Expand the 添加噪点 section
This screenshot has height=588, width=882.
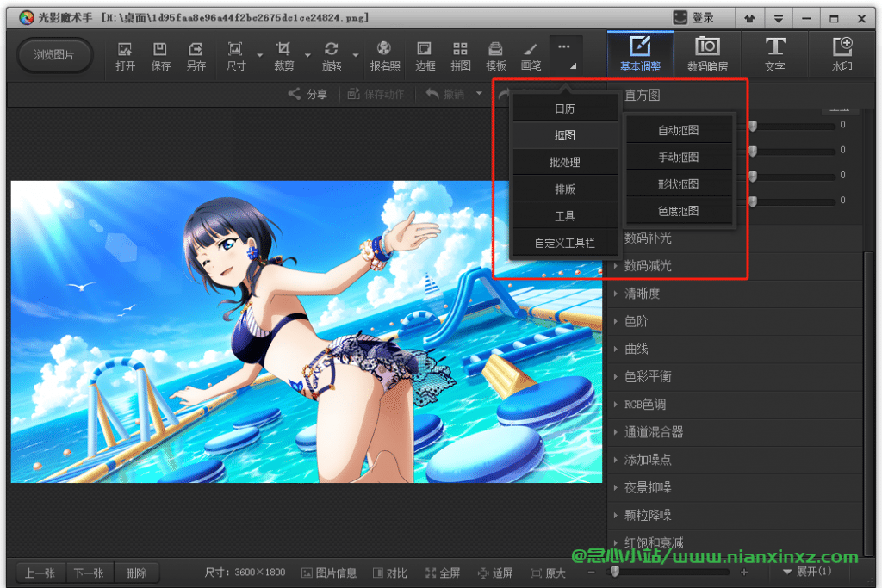pyautogui.click(x=736, y=460)
